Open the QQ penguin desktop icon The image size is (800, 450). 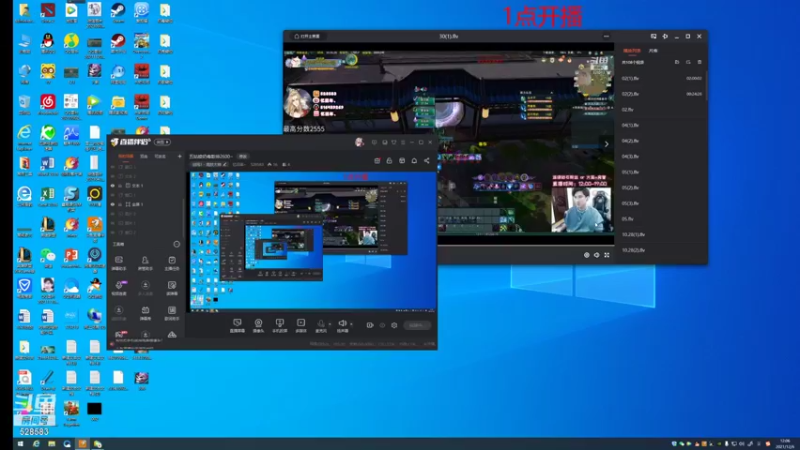[x=47, y=43]
